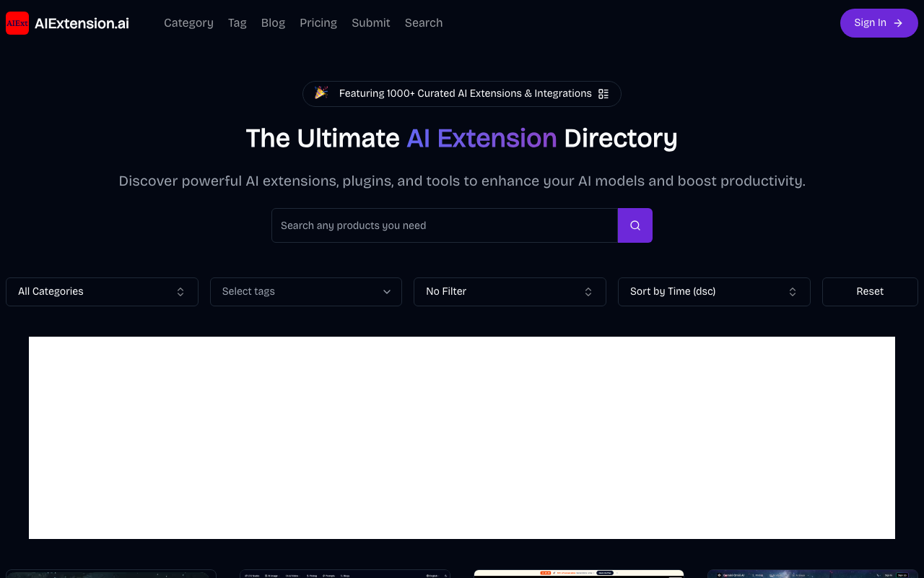View the Pricing page
This screenshot has width=924, height=578.
click(318, 23)
